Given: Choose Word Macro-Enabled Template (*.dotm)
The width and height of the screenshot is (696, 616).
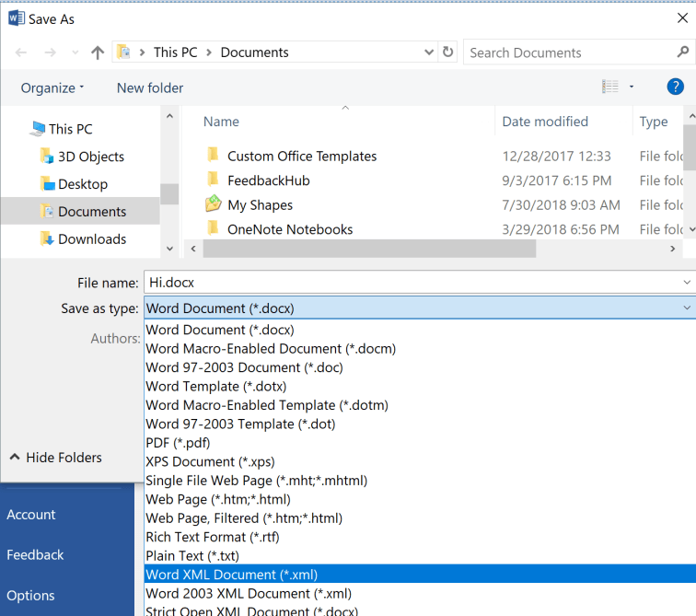Looking at the screenshot, I should pyautogui.click(x=420, y=405).
